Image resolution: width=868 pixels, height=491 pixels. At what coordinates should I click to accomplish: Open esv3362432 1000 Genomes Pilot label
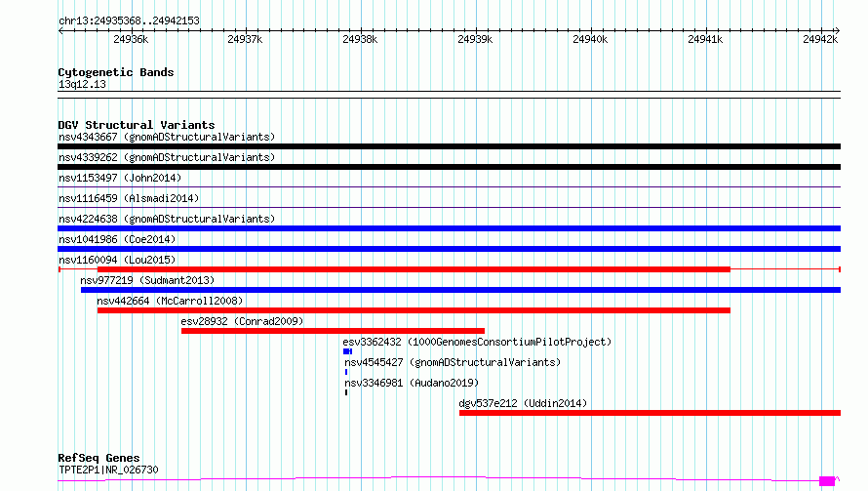pyautogui.click(x=477, y=342)
